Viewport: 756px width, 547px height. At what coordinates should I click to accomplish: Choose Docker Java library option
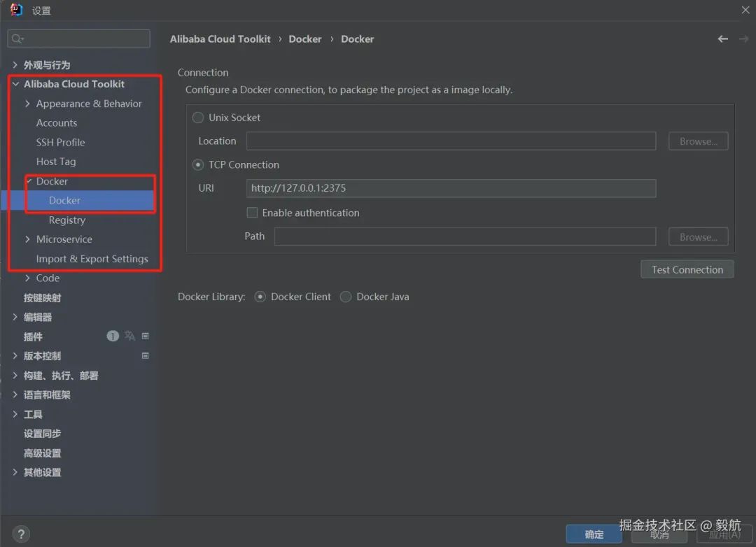(x=346, y=297)
